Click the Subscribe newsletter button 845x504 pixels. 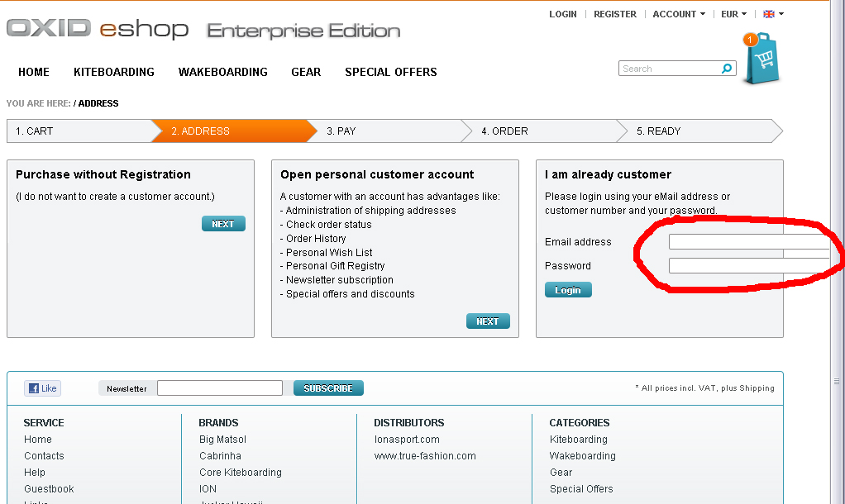coord(328,388)
